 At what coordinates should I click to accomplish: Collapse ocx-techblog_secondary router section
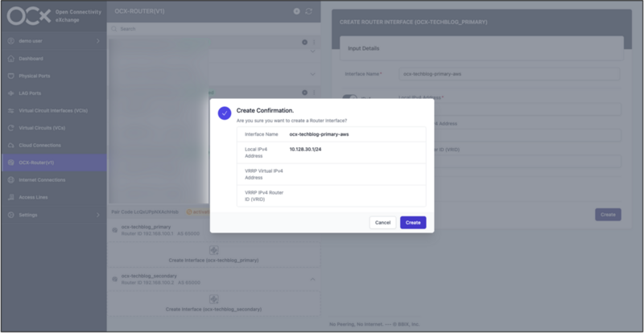312,279
